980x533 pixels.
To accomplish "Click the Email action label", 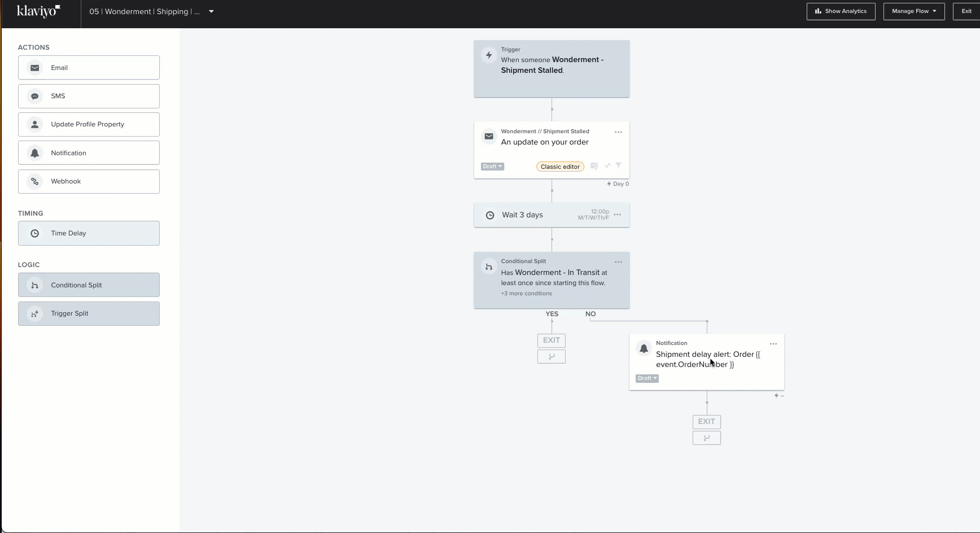I will tap(59, 68).
